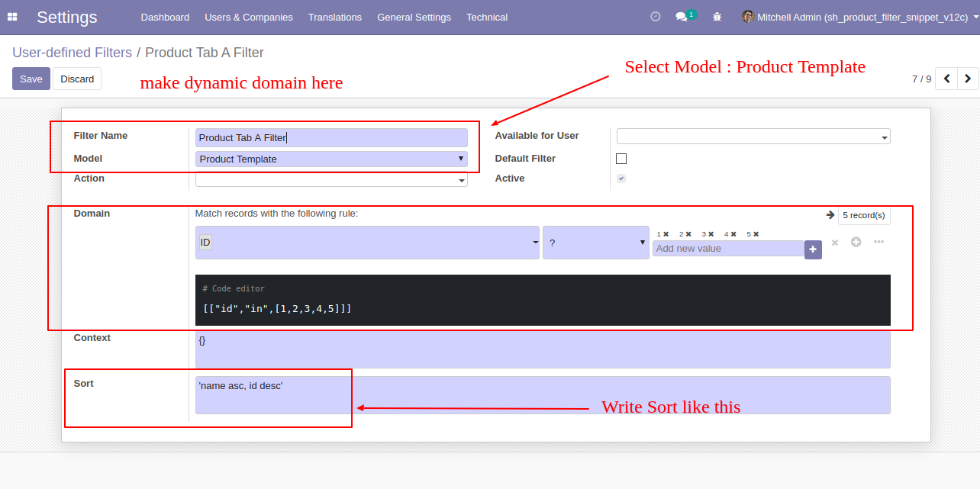This screenshot has width=980, height=489.
Task: Remove value 2 from the domain
Action: click(x=688, y=234)
